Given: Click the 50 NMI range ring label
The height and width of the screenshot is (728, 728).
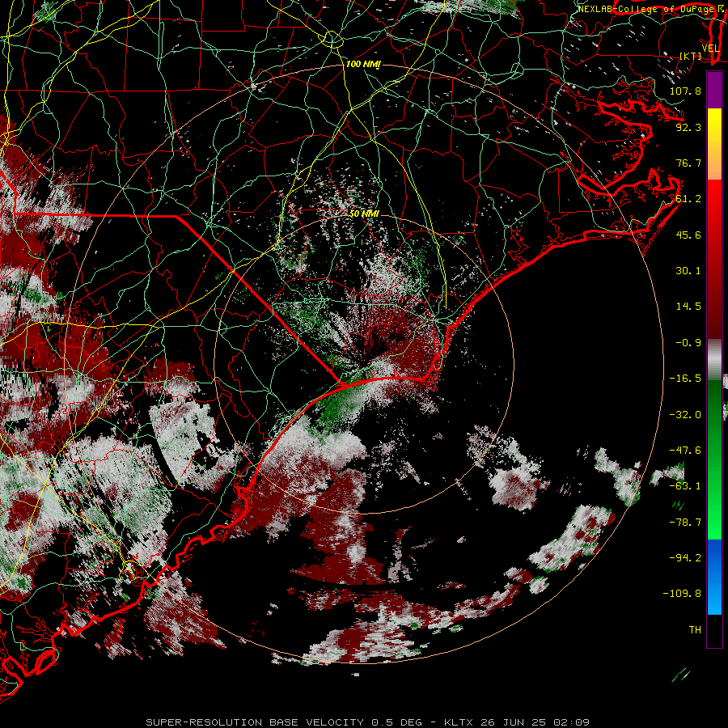Looking at the screenshot, I should click(x=364, y=214).
